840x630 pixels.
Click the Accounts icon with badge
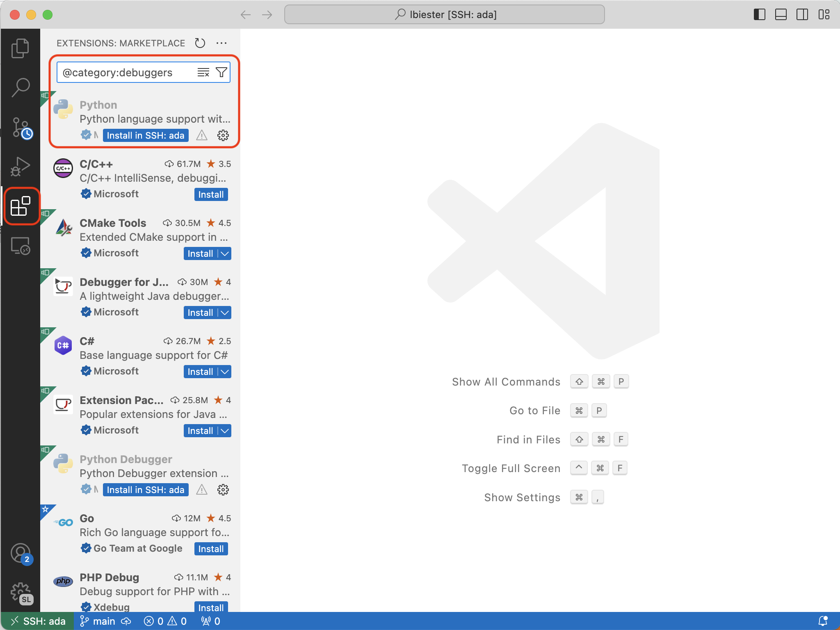[20, 554]
